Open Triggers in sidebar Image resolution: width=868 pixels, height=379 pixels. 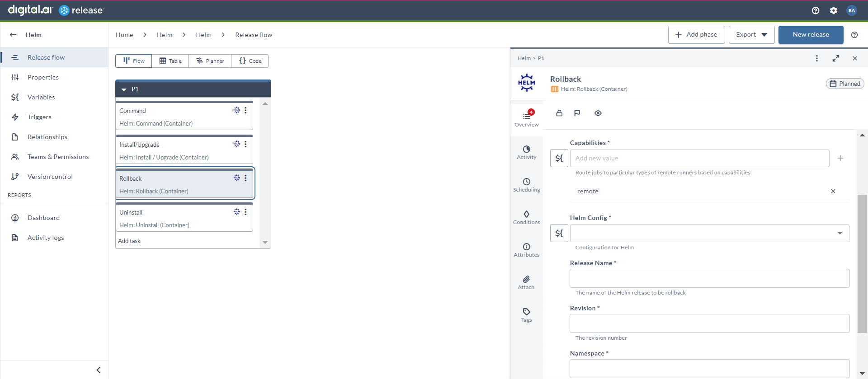click(x=54, y=117)
